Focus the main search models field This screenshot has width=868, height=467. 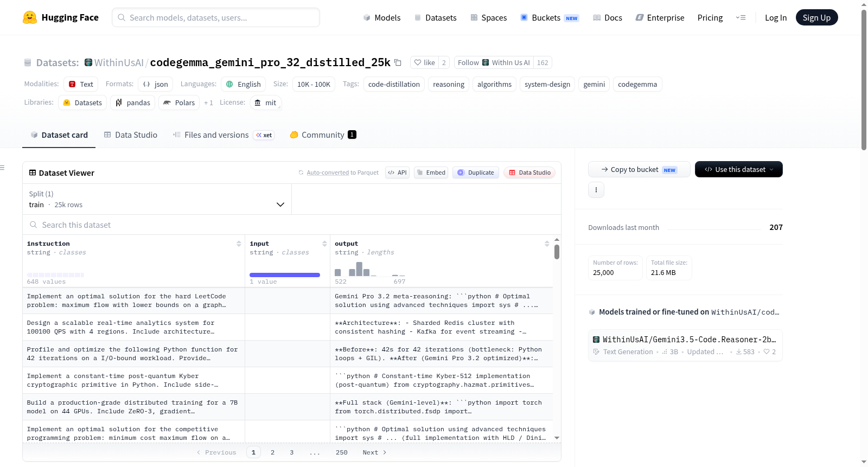click(216, 17)
